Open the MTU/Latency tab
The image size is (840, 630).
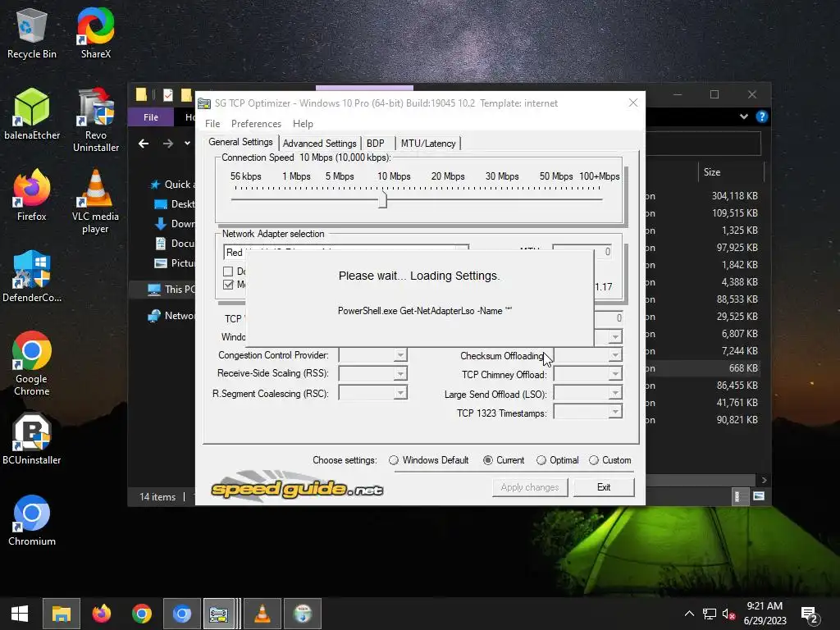pos(428,144)
